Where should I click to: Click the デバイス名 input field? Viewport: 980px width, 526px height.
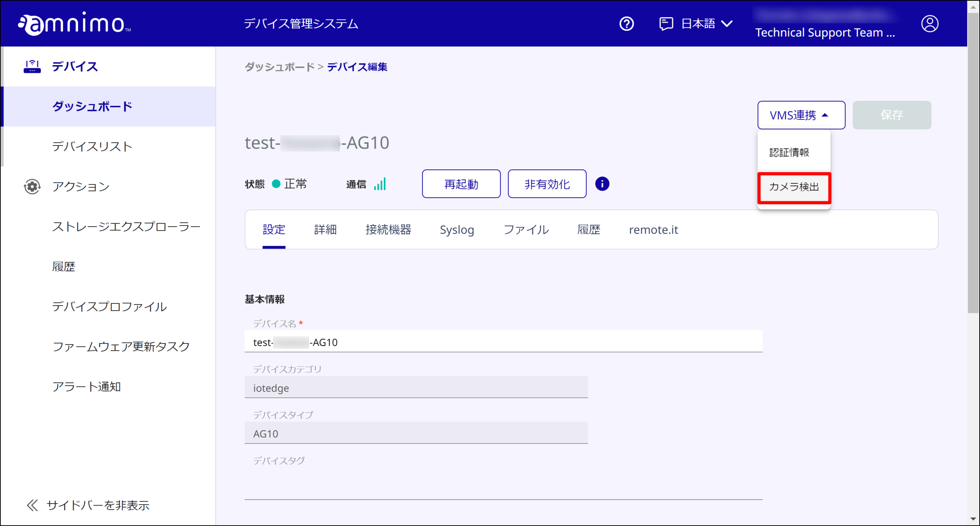click(503, 342)
